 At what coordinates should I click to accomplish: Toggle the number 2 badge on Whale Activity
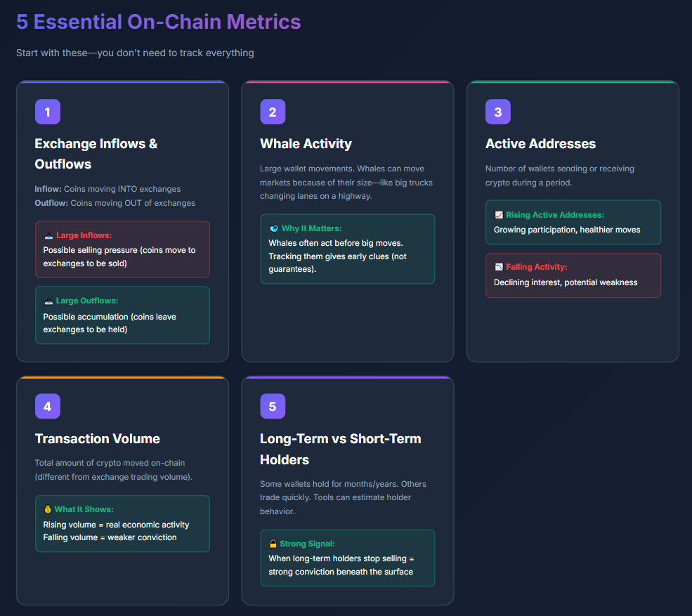[x=273, y=112]
